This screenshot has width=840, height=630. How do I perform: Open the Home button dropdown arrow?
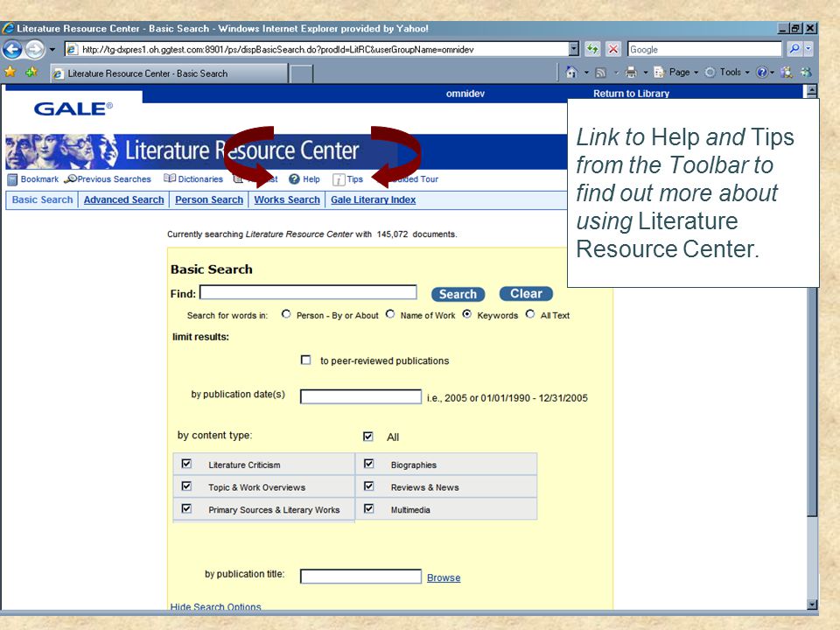point(586,73)
